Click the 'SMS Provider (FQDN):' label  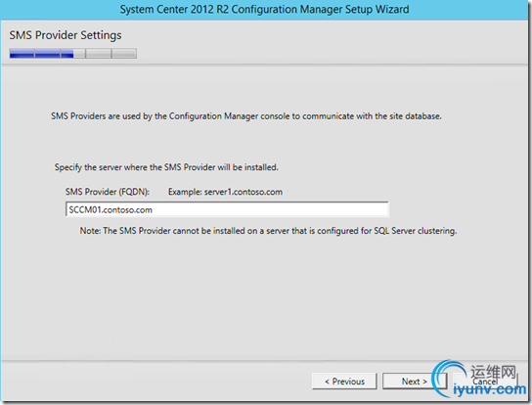click(x=108, y=192)
